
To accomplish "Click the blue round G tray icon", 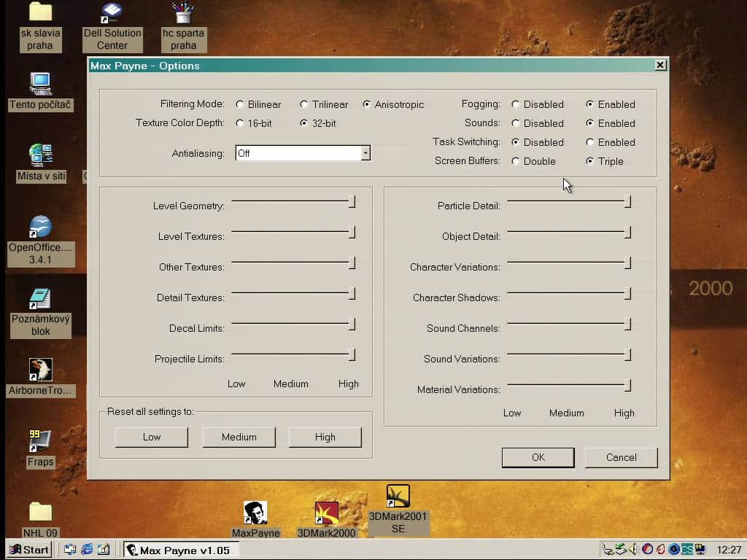I will (x=673, y=550).
